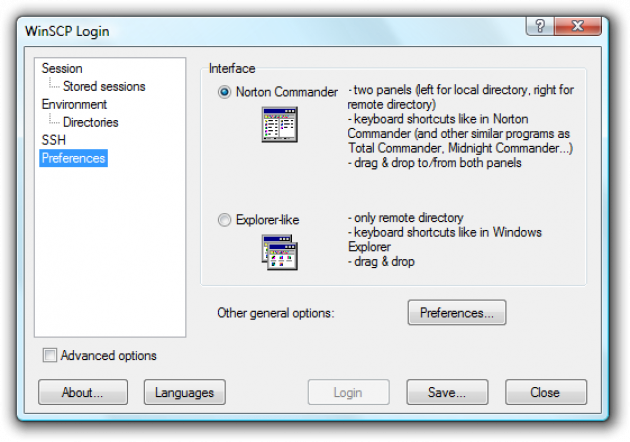Click the help question mark button

click(540, 26)
